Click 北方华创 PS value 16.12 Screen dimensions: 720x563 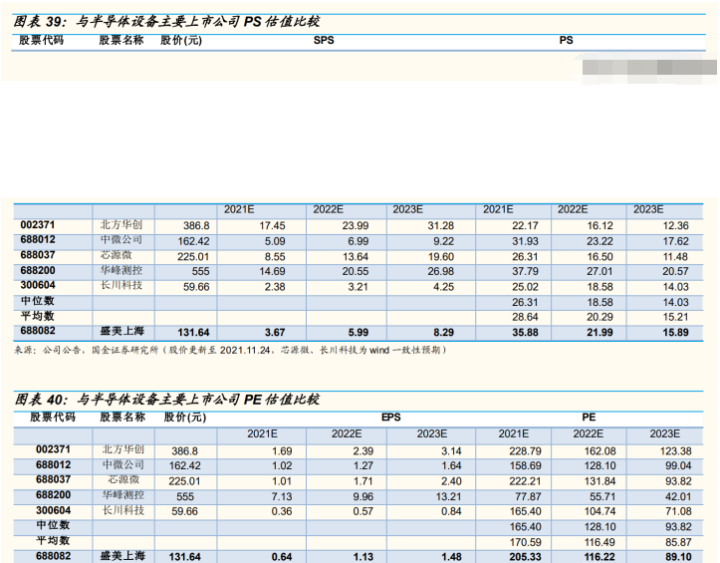click(x=600, y=226)
